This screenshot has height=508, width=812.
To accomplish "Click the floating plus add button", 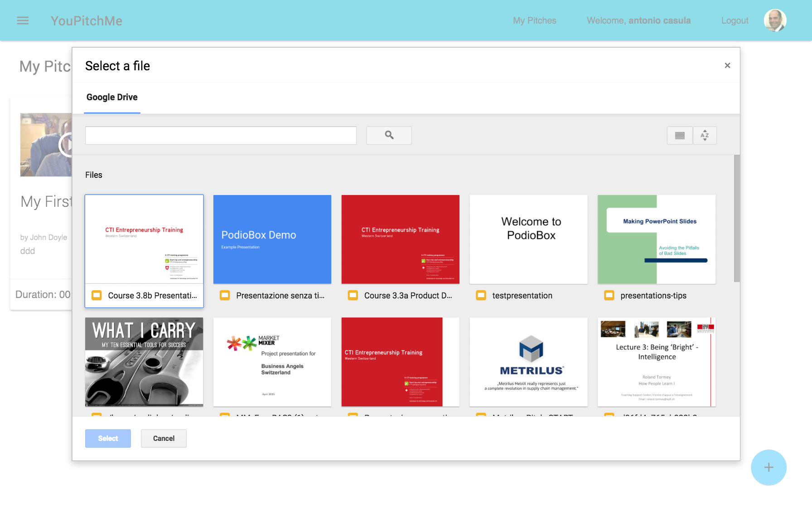I will point(768,467).
